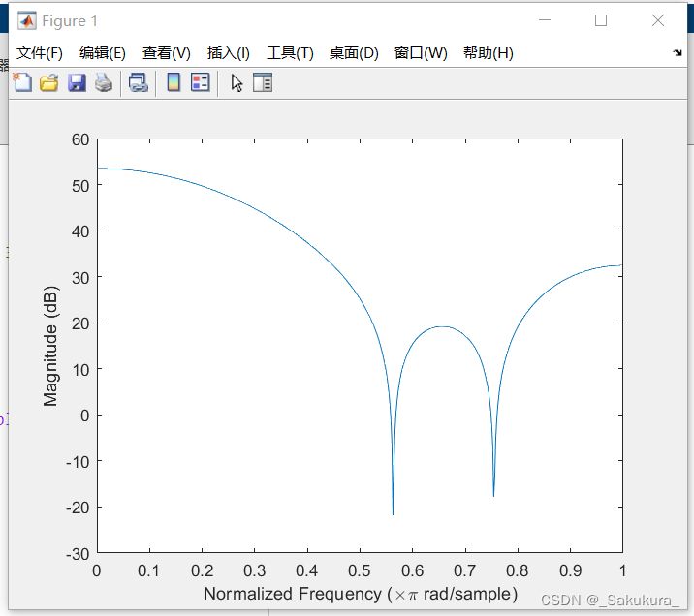Close the Figure 1 window

[x=658, y=20]
